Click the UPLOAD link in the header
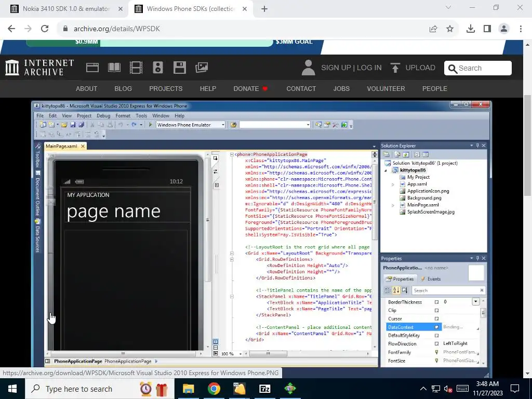The width and height of the screenshot is (532, 399). 413,68
